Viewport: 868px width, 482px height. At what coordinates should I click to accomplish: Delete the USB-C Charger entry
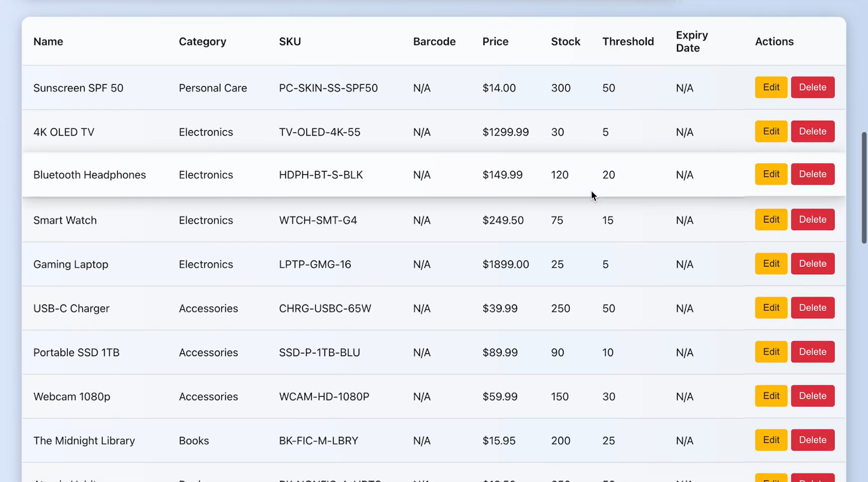812,308
